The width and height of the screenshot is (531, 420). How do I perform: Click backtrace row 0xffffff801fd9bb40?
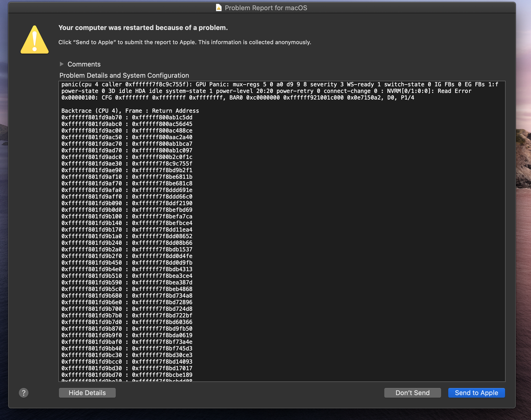126,349
